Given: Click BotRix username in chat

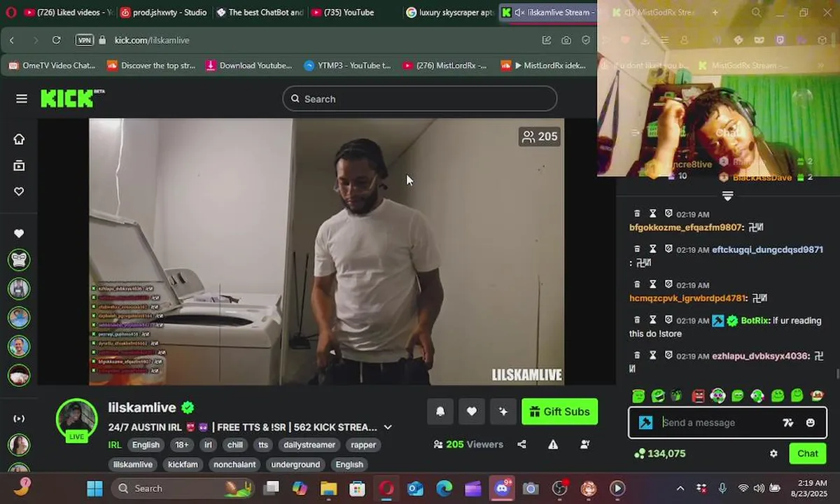Looking at the screenshot, I should (755, 321).
